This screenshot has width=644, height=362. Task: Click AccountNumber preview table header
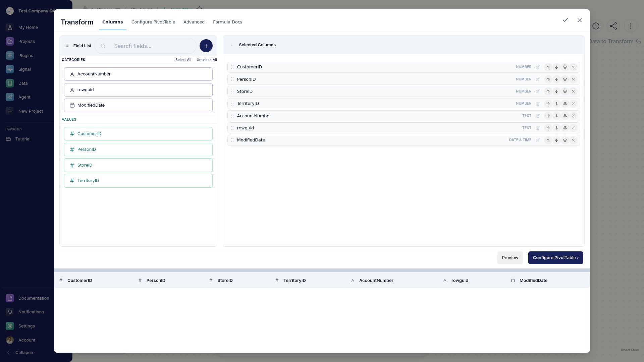click(x=376, y=281)
